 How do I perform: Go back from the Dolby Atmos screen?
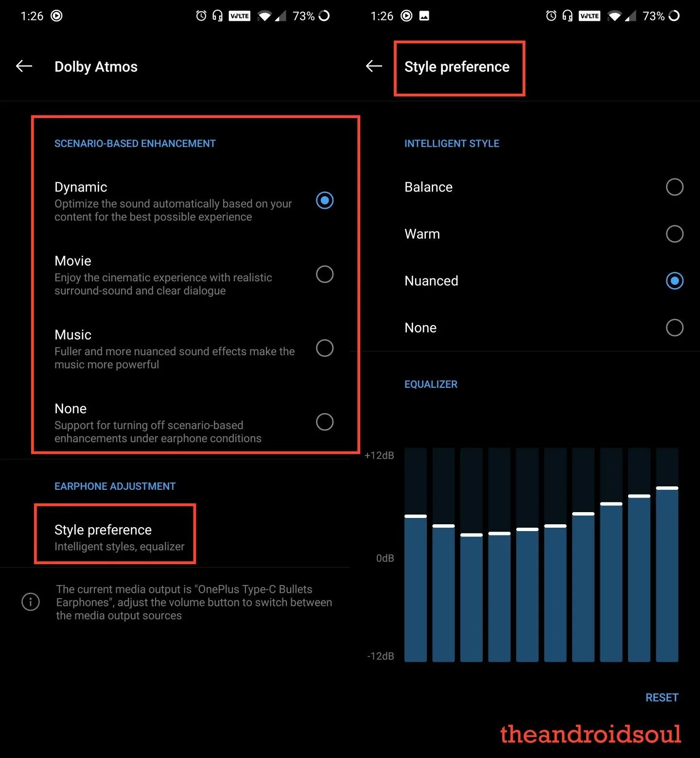point(24,66)
